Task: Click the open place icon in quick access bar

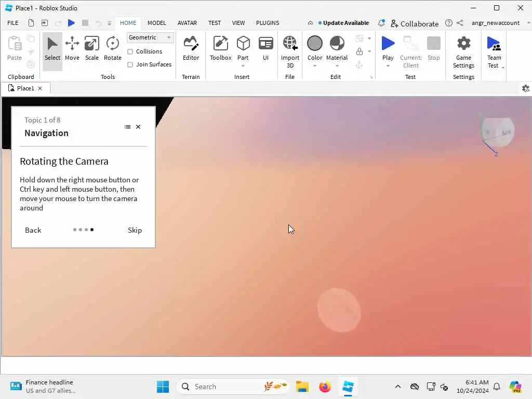Action: [45, 23]
